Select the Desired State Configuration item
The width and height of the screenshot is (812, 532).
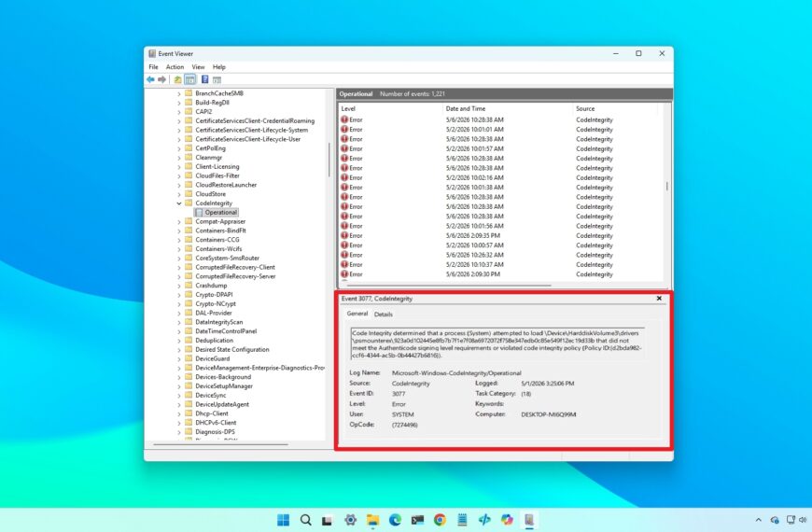click(232, 350)
